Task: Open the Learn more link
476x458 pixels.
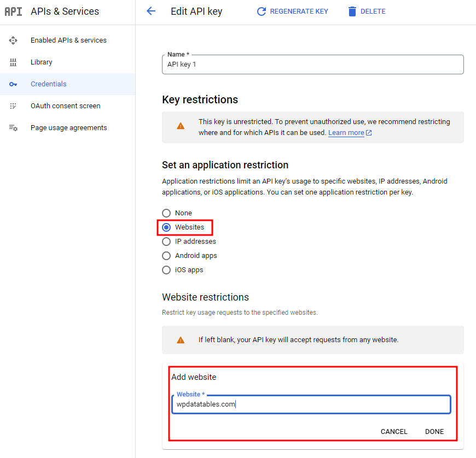Action: click(x=346, y=133)
